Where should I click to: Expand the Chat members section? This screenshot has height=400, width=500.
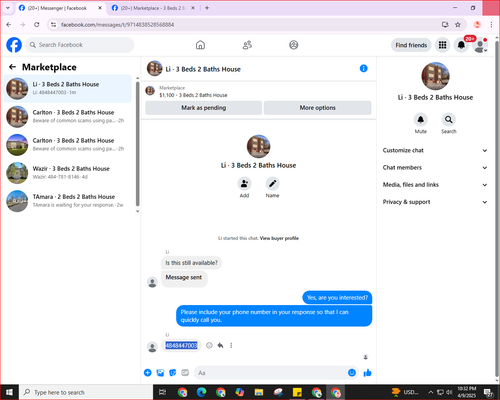435,168
